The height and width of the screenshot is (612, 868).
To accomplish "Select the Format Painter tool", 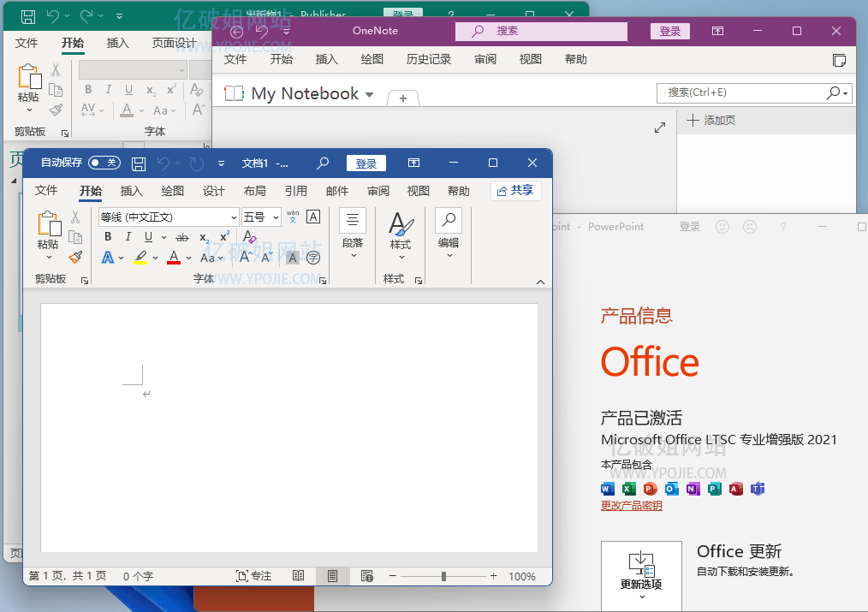I will pyautogui.click(x=75, y=256).
